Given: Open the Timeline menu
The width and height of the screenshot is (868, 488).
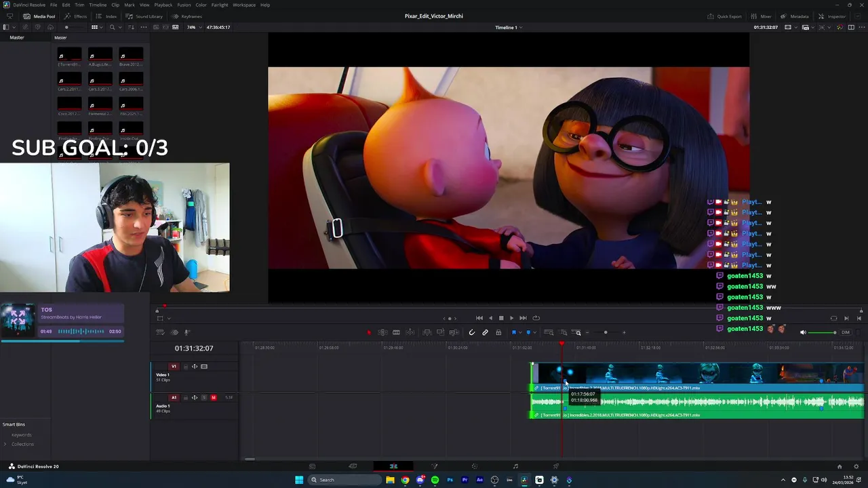Looking at the screenshot, I should point(98,5).
